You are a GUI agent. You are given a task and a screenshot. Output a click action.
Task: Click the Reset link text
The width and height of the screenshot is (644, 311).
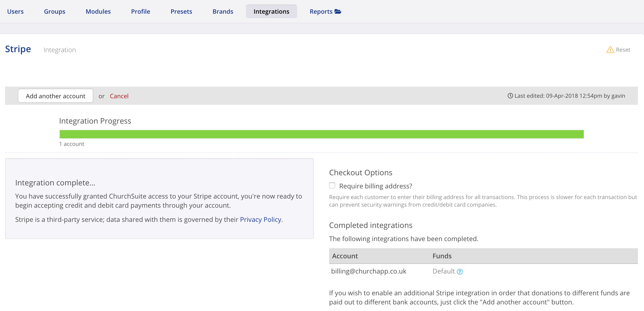click(x=623, y=50)
